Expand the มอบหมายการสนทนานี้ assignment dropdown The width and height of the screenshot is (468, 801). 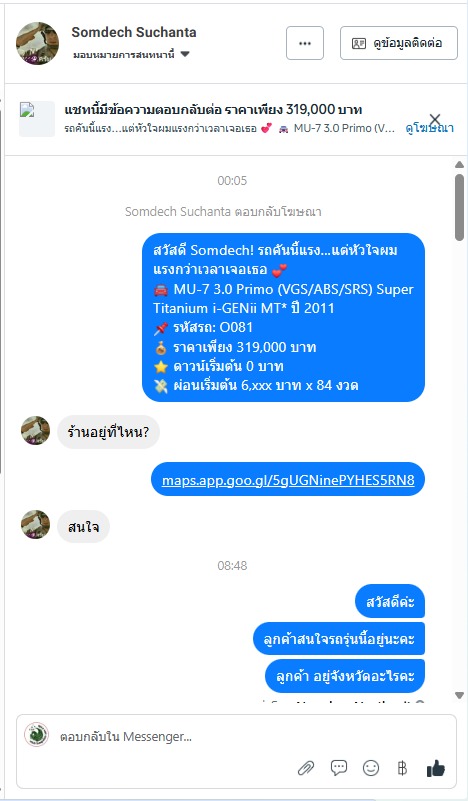pyautogui.click(x=131, y=54)
